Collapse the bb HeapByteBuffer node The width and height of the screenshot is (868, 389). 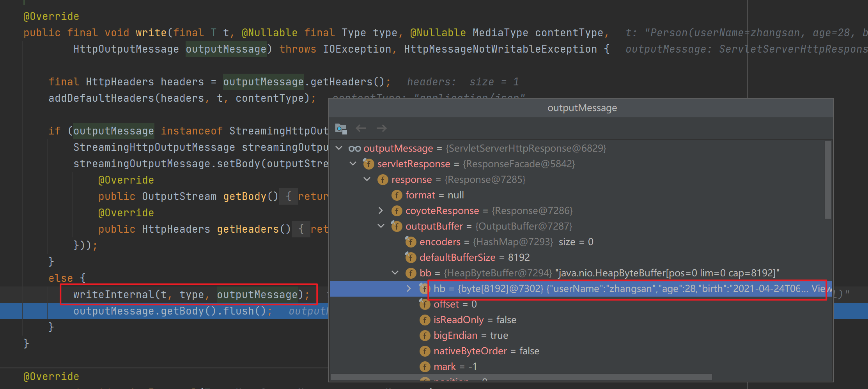[395, 273]
